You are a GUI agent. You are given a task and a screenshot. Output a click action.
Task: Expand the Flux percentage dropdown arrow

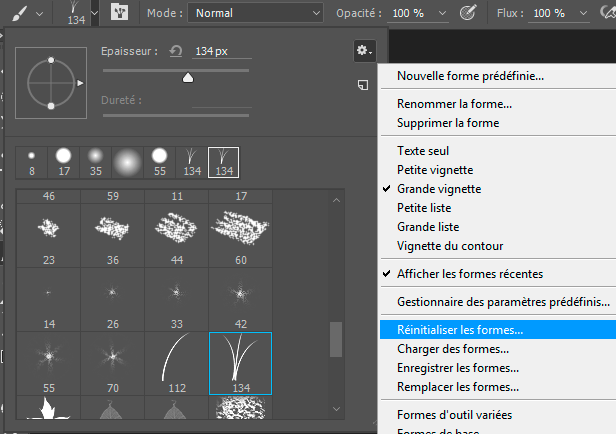(x=580, y=14)
